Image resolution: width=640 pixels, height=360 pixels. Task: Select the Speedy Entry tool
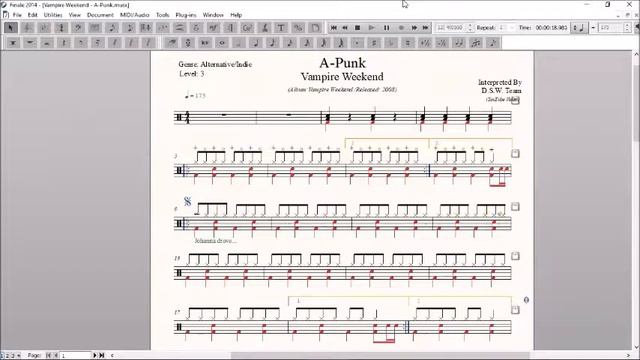(129, 28)
